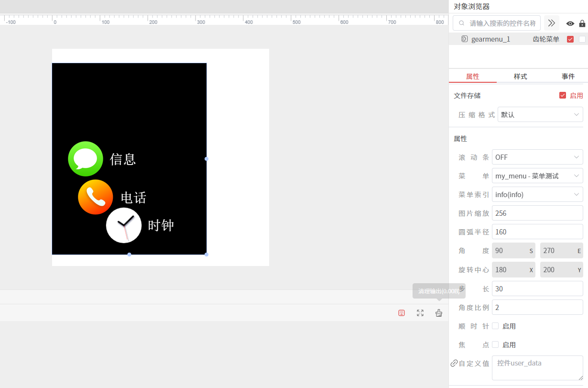The width and height of the screenshot is (588, 388).
Task: Switch to the 样式 tab
Action: point(521,76)
